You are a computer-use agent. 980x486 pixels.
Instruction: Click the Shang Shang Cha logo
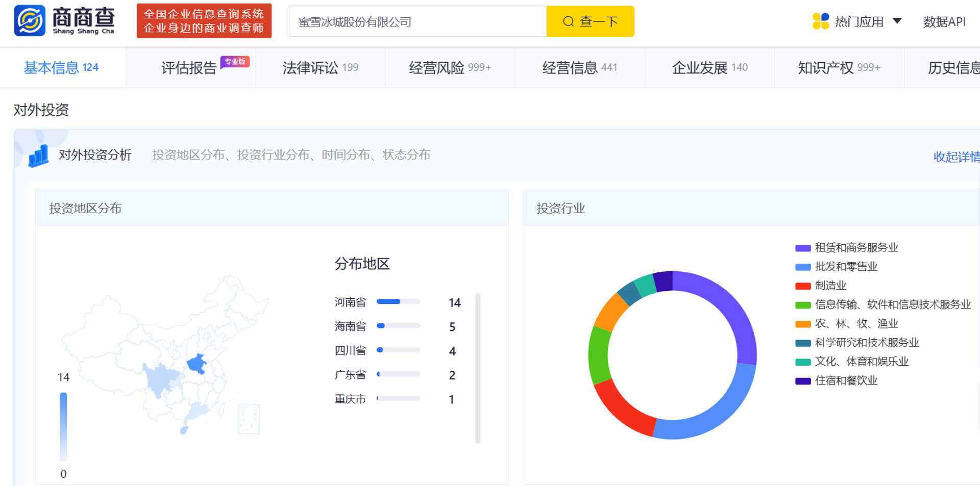[64, 20]
